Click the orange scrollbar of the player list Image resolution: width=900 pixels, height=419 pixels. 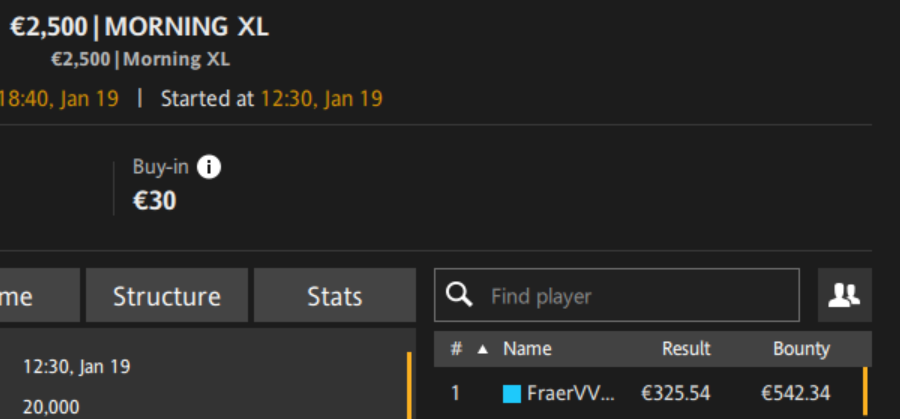[865, 391]
